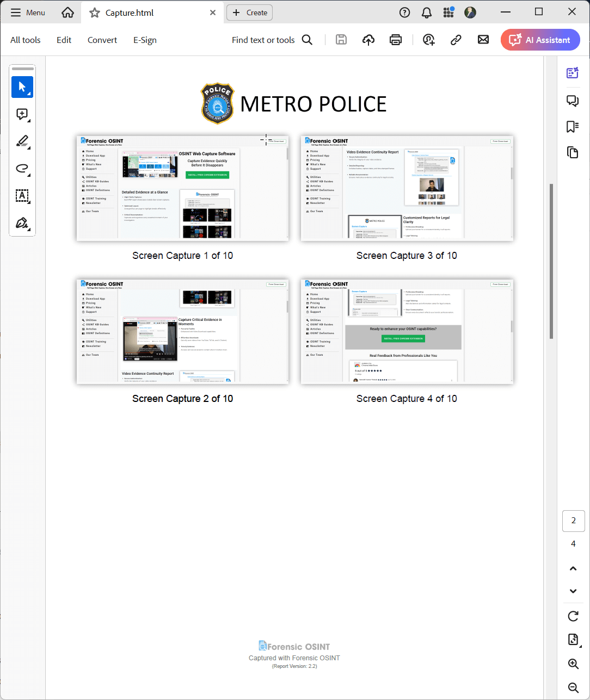This screenshot has width=590, height=700.
Task: Open the E-Sign menu
Action: (x=145, y=40)
